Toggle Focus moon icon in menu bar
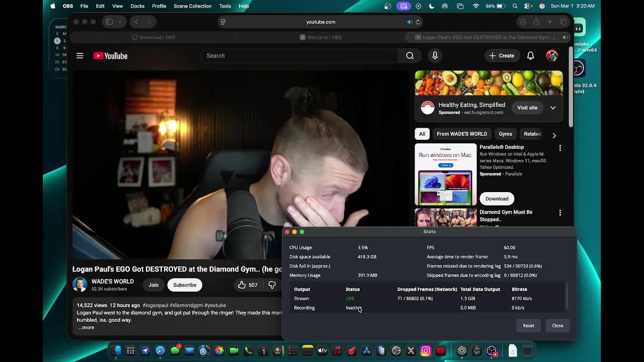This screenshot has width=644, height=362. coord(432,6)
